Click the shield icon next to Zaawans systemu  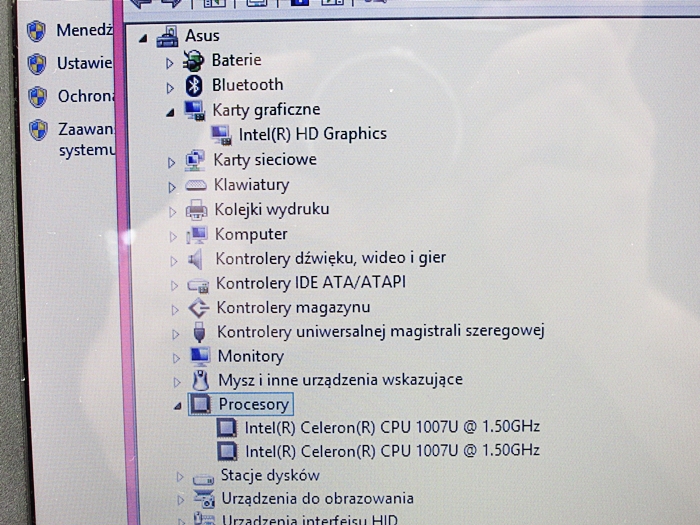39,130
